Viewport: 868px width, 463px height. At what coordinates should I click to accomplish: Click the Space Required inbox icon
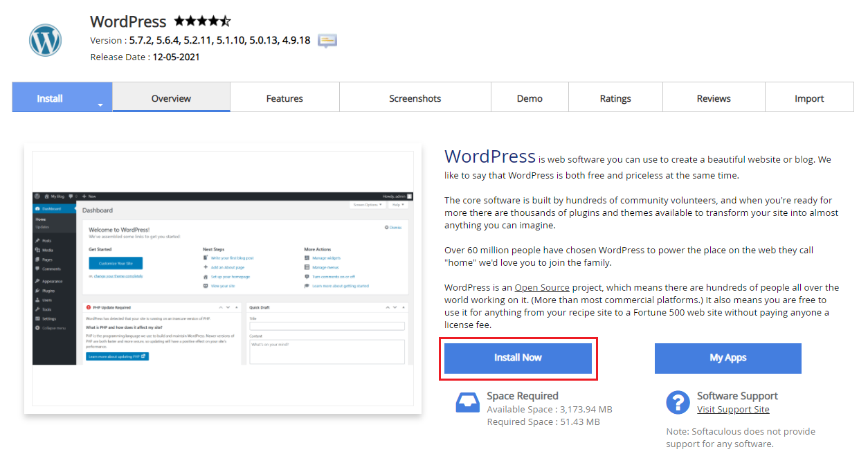coord(468,402)
